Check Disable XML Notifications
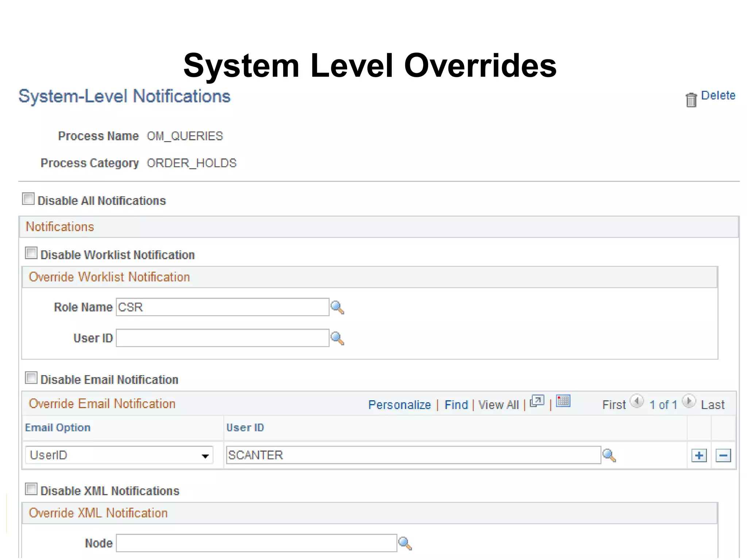The width and height of the screenshot is (747, 560). click(x=31, y=489)
